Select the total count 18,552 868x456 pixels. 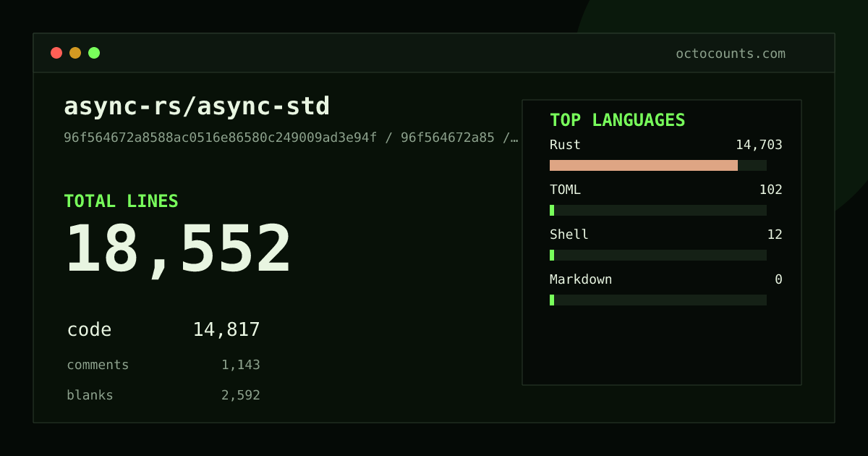[x=178, y=250]
